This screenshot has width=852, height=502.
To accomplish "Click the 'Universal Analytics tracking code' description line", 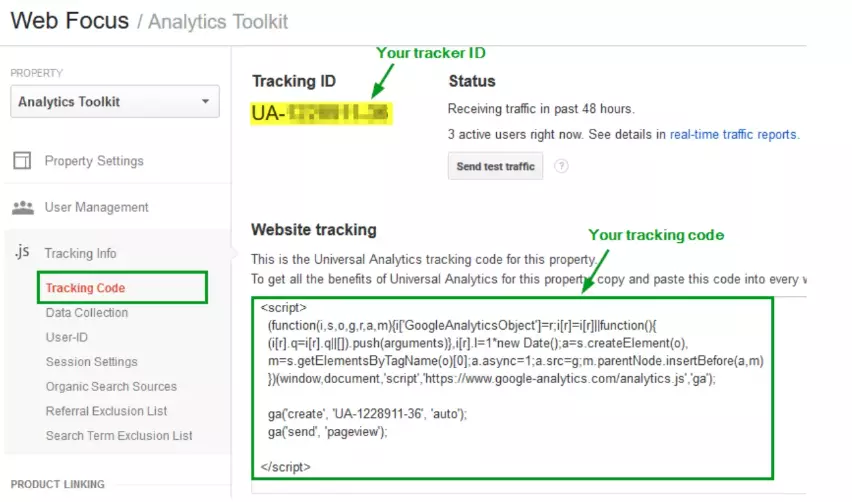I will point(424,259).
